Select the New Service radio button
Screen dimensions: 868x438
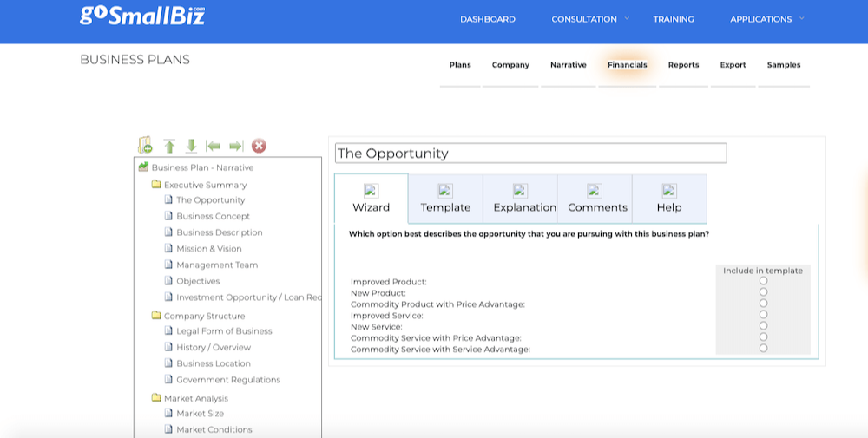[763, 326]
